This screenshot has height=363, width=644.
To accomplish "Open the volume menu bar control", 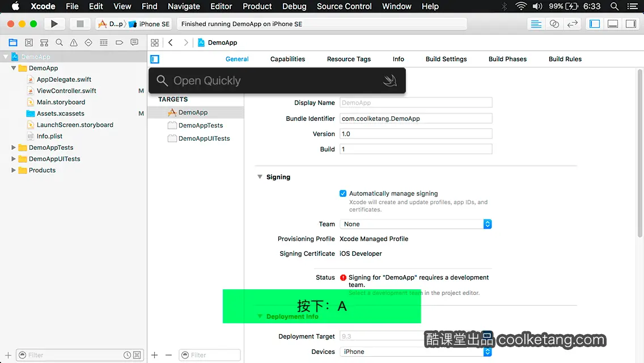I will pos(537,6).
